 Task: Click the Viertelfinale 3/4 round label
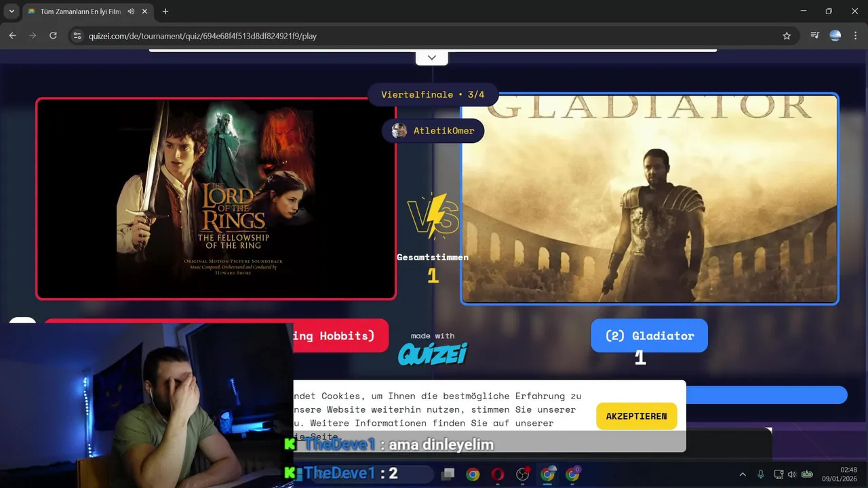[x=433, y=94]
